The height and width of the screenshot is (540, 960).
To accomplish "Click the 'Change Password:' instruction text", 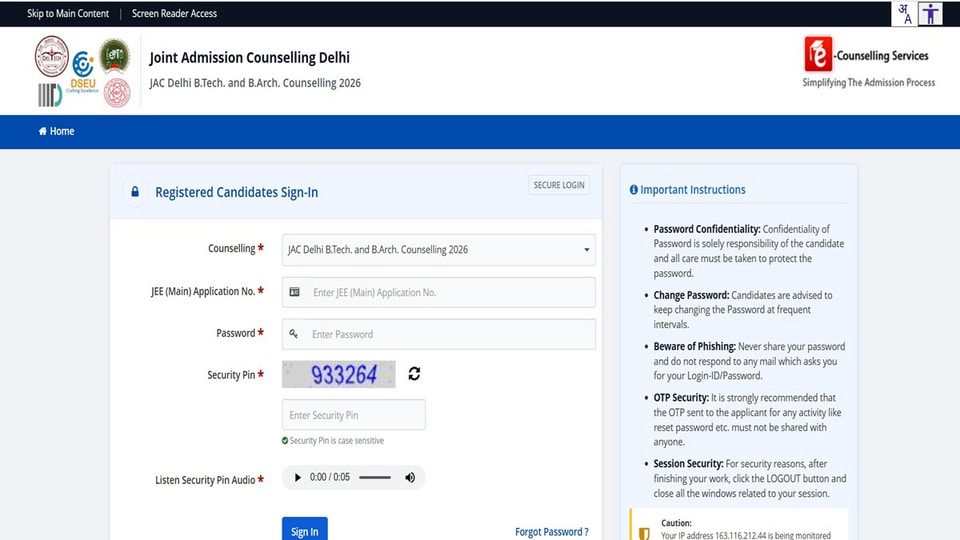I will [x=691, y=295].
